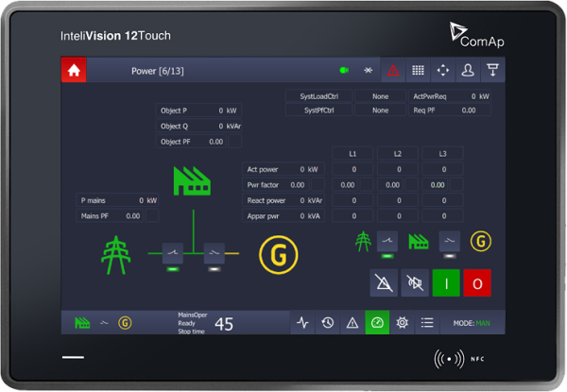Open the trends waveform tab
This screenshot has height=392, width=567.
[x=302, y=322]
